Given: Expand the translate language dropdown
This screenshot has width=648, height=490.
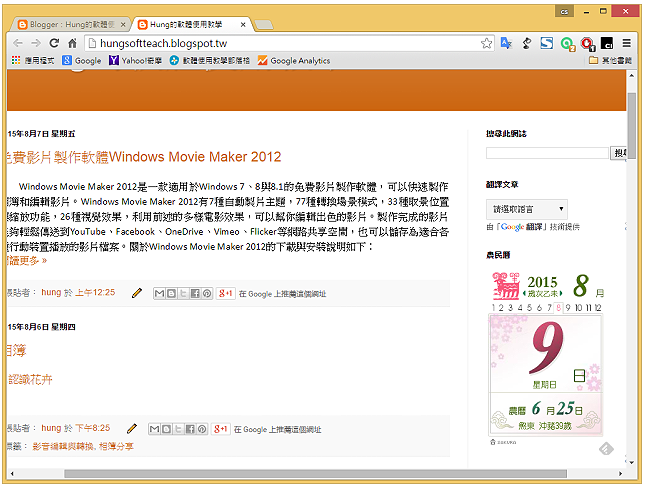Looking at the screenshot, I should click(526, 209).
